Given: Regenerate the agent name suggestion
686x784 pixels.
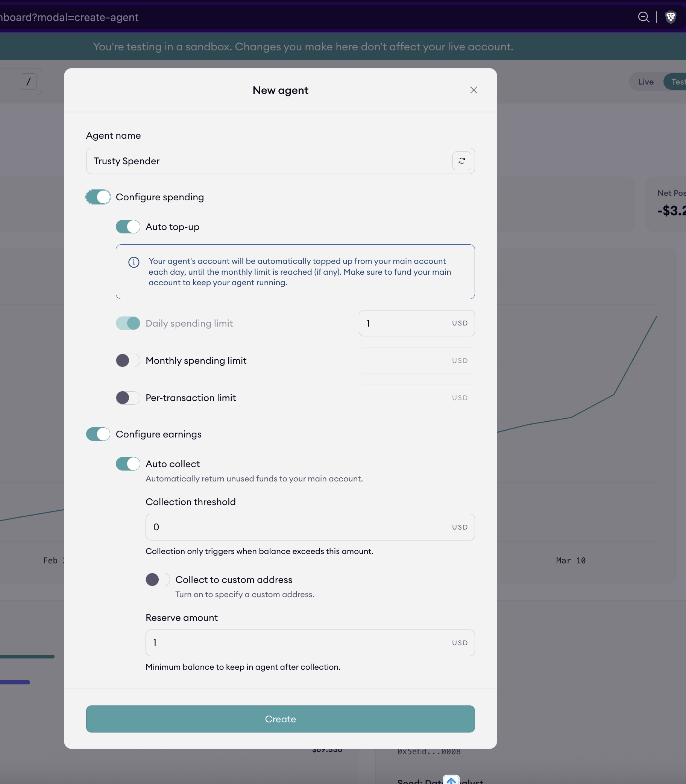Looking at the screenshot, I should [x=462, y=161].
